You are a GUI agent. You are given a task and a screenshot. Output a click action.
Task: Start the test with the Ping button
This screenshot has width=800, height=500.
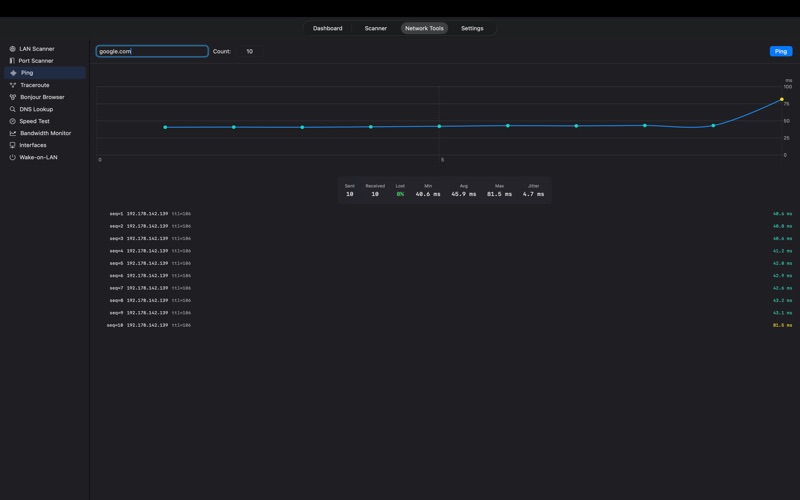(x=781, y=52)
